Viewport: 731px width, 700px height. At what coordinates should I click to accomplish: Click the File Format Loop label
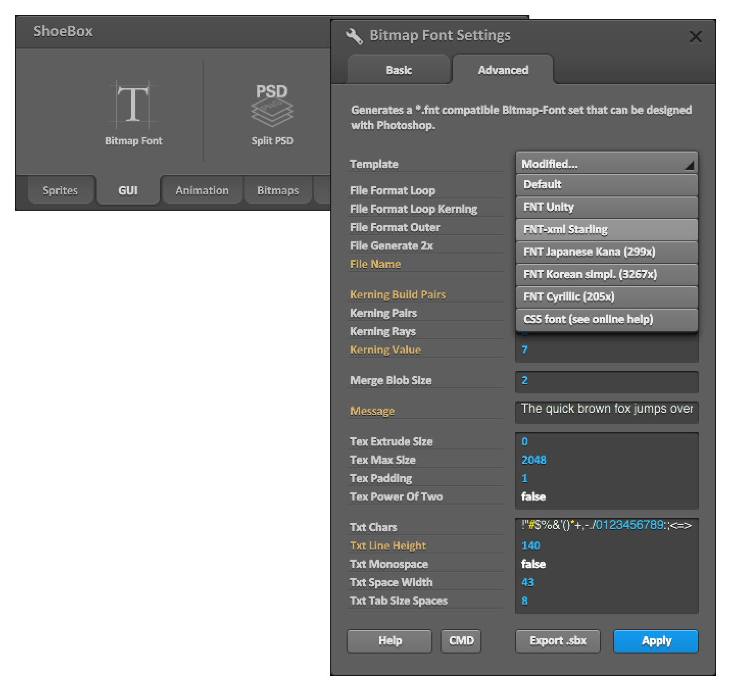tap(393, 191)
